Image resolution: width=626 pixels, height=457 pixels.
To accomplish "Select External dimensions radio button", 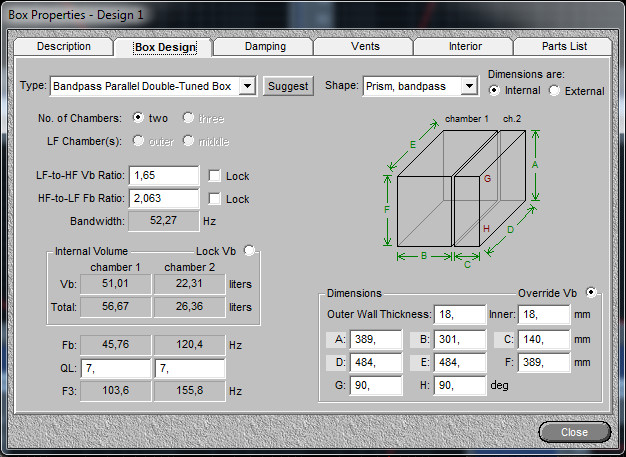I will [x=554, y=91].
